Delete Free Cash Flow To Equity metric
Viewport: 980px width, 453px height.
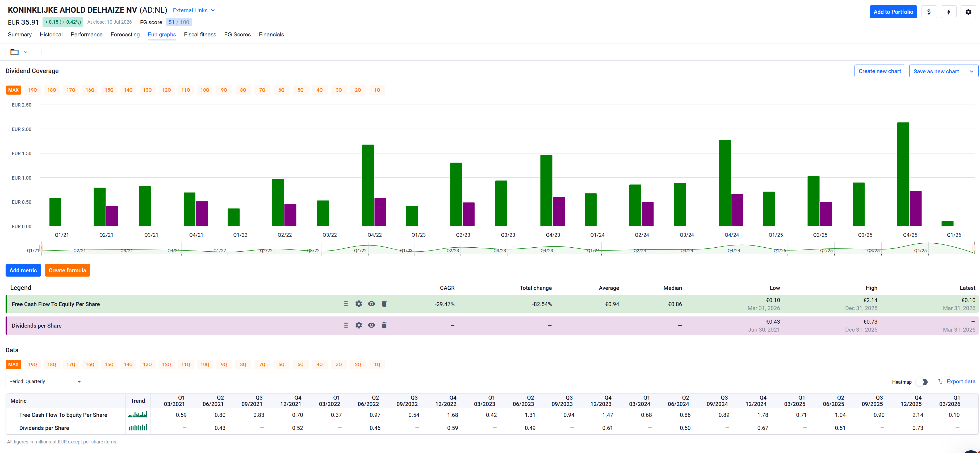click(384, 304)
